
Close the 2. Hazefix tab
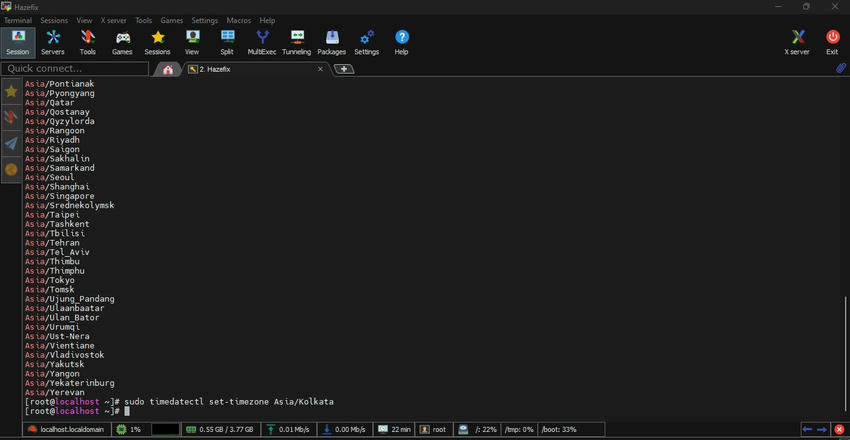point(320,69)
